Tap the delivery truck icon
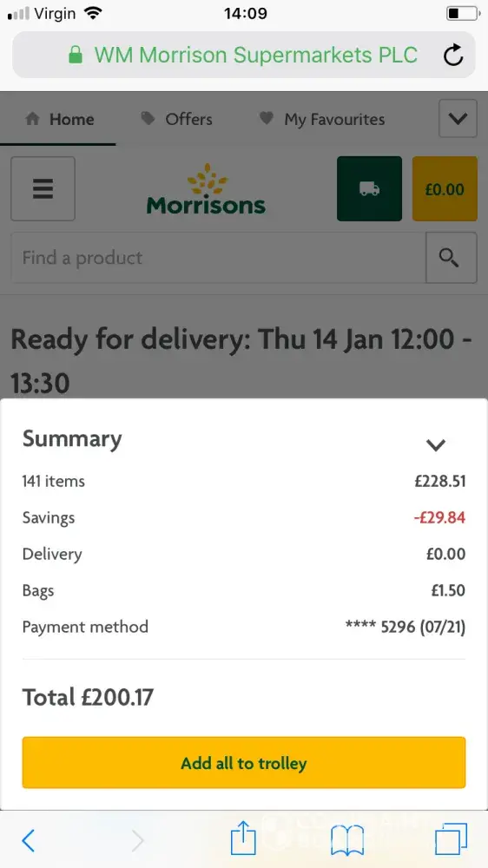 pyautogui.click(x=369, y=188)
